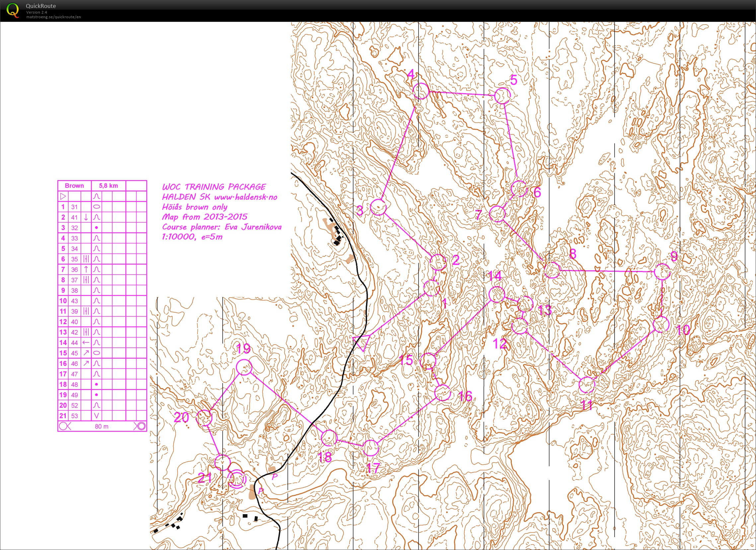The height and width of the screenshot is (550, 756).
Task: Click the Brown course name cell
Action: click(74, 186)
